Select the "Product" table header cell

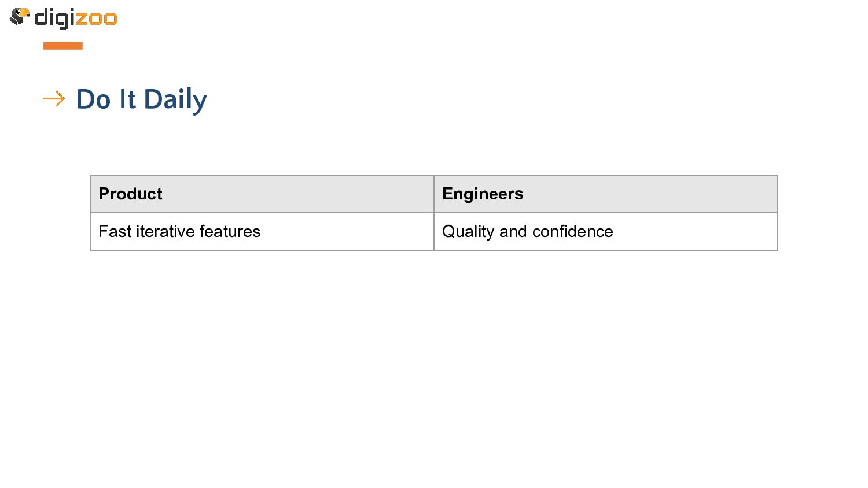(x=262, y=194)
